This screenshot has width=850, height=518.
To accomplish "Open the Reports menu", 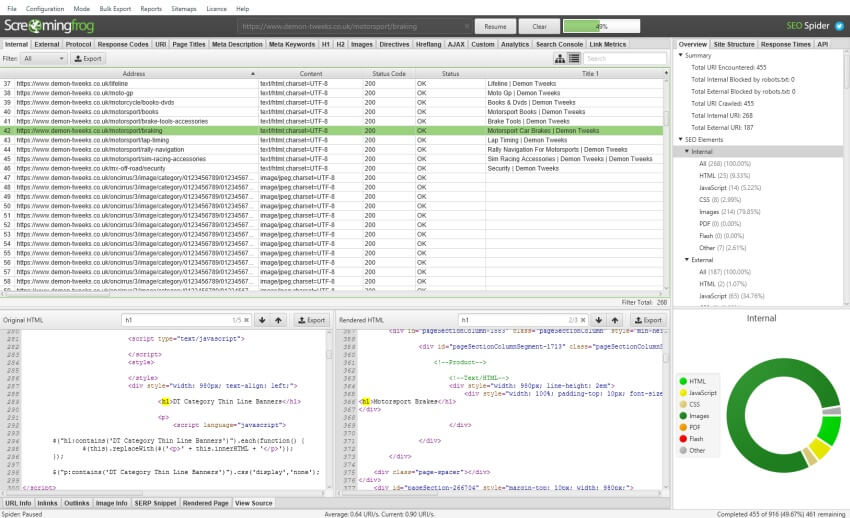I will 151,9.
